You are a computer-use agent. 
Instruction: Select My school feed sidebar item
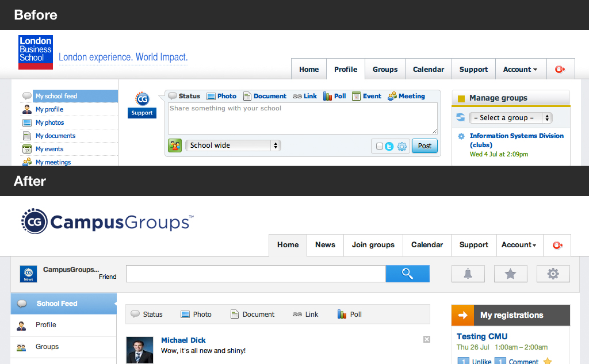[x=75, y=96]
